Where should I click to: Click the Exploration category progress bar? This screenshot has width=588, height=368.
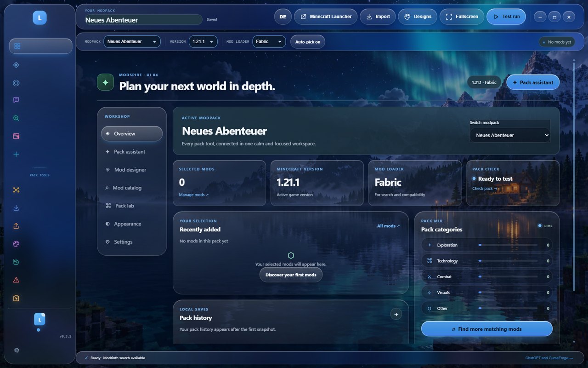click(508, 245)
